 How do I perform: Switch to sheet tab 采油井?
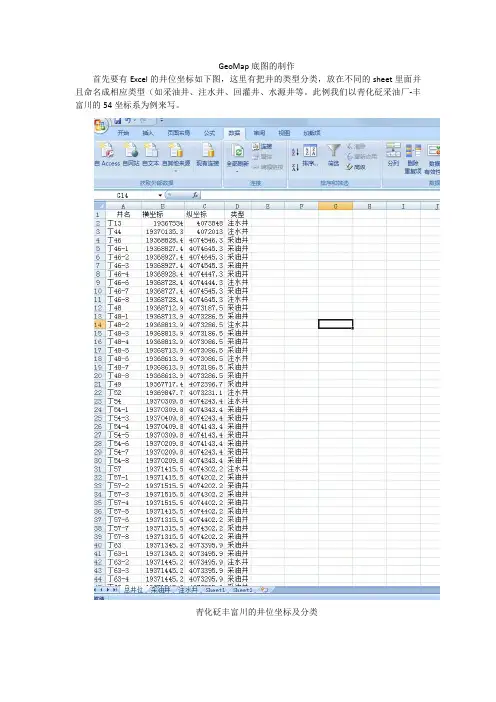161,590
